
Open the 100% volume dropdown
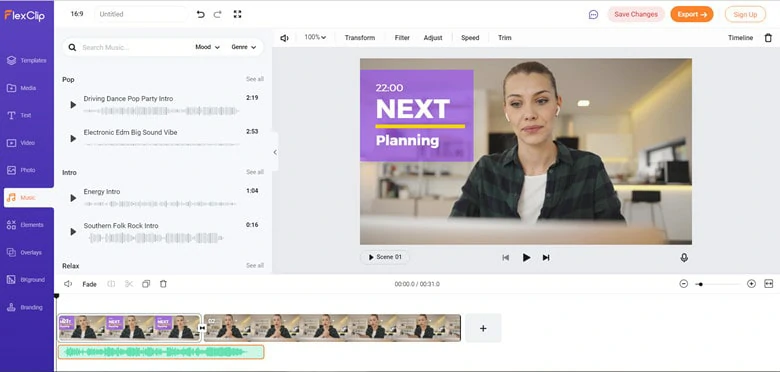(315, 37)
